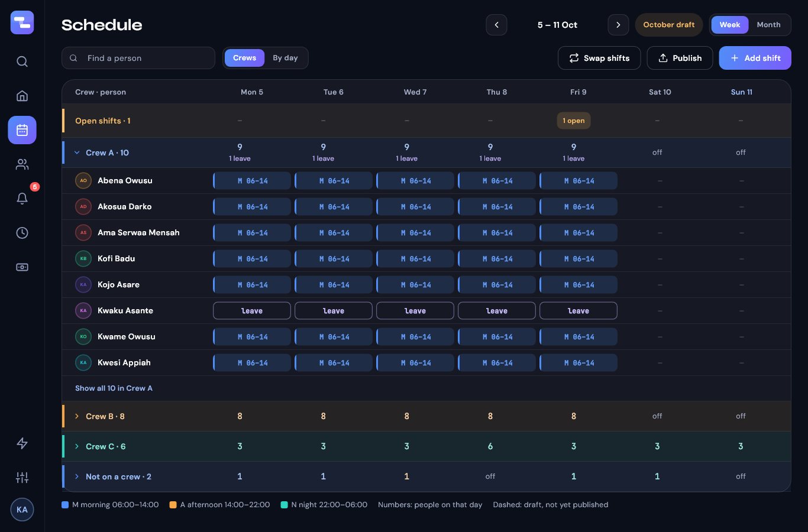Image resolution: width=808 pixels, height=532 pixels.
Task: Go to the Home icon in sidebar
Action: coord(22,96)
